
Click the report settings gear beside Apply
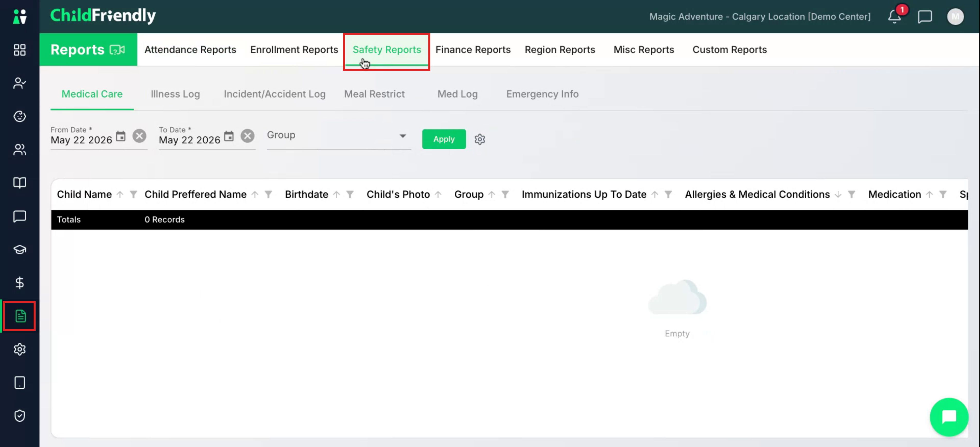click(480, 139)
